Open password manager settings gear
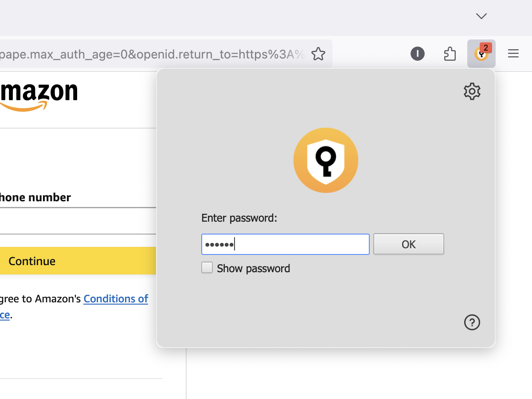This screenshot has width=532, height=399. [x=472, y=91]
